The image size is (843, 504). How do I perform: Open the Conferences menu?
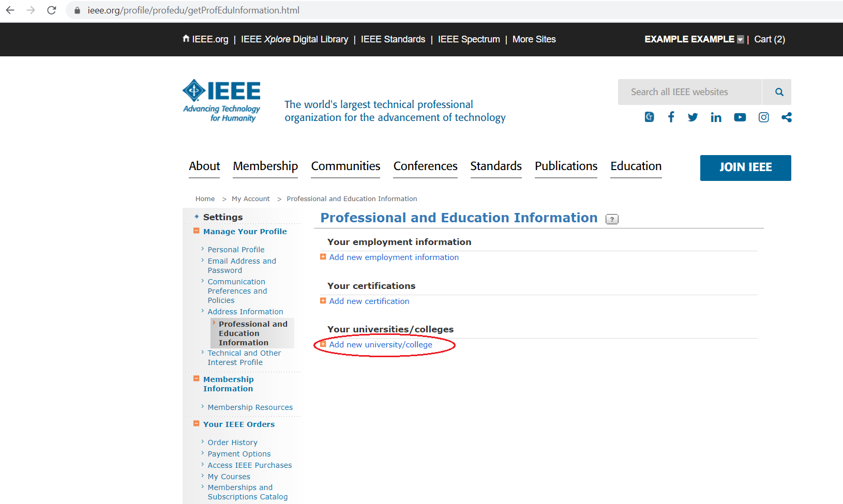(x=425, y=166)
